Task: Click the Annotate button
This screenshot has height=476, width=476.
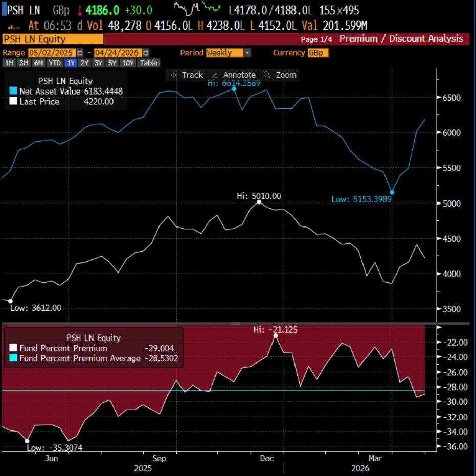Action: pyautogui.click(x=233, y=75)
